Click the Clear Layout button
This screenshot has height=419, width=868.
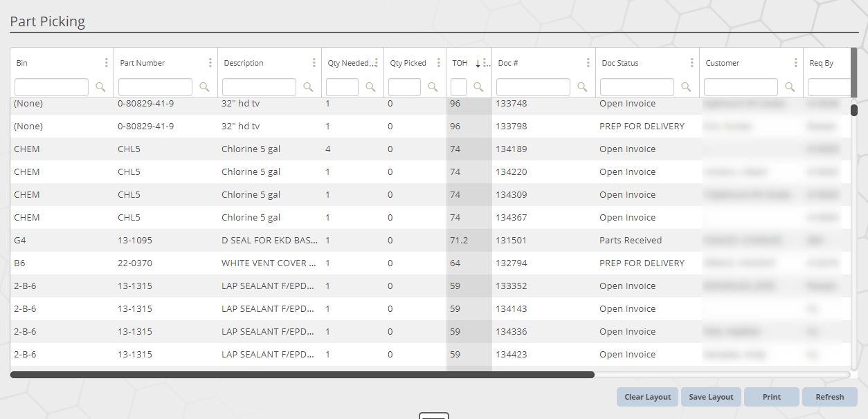click(648, 397)
